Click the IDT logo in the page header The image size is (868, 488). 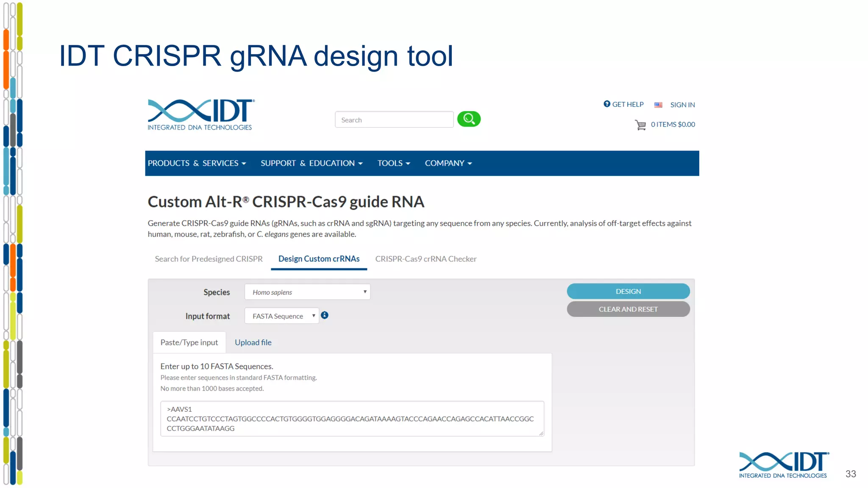[201, 115]
